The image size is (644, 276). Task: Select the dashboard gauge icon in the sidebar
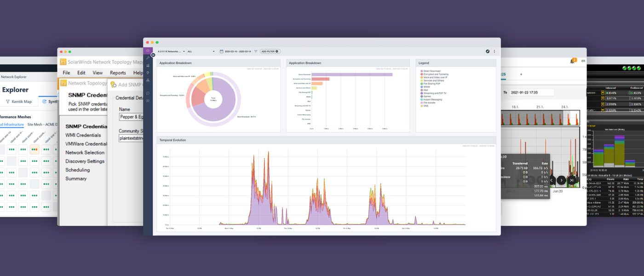click(148, 51)
